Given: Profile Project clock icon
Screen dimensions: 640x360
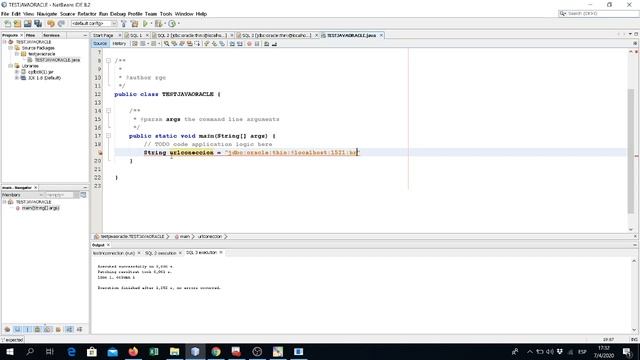Looking at the screenshot, I should click(x=172, y=24).
